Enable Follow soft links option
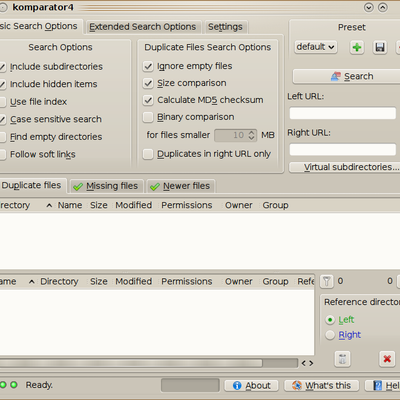This screenshot has width=400, height=400. click(2, 154)
